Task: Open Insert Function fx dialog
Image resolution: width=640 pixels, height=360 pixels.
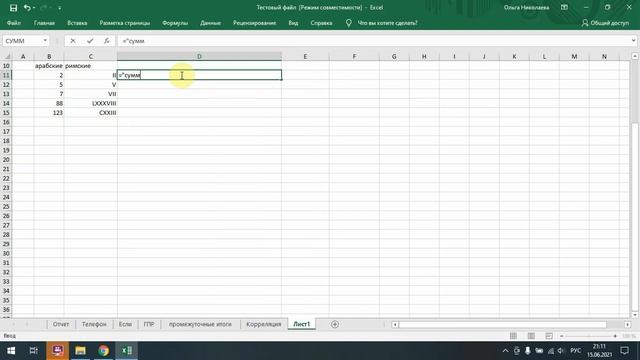Action: click(x=107, y=41)
